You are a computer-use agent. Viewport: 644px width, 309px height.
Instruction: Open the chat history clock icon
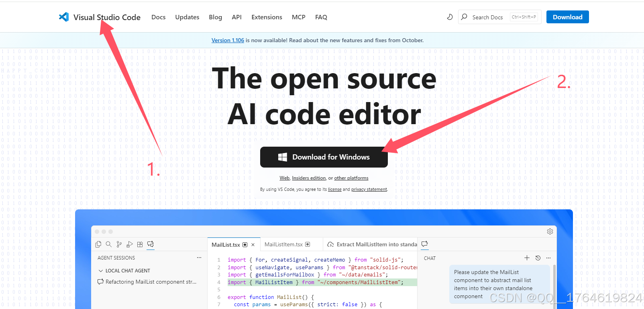tap(538, 258)
